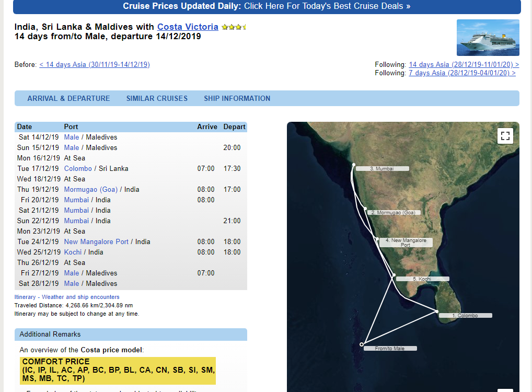Click the Mormugao (Goa) map label
532x392 pixels.
(x=393, y=212)
